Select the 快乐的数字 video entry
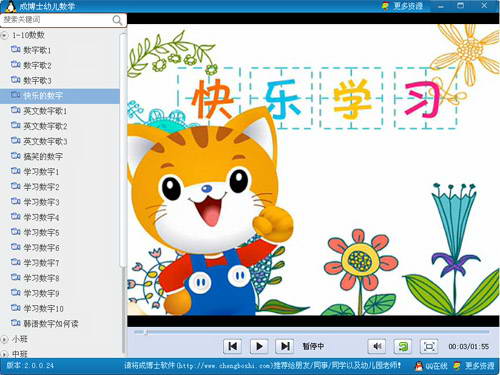Viewport: 500px width, 375px height. tap(60, 96)
